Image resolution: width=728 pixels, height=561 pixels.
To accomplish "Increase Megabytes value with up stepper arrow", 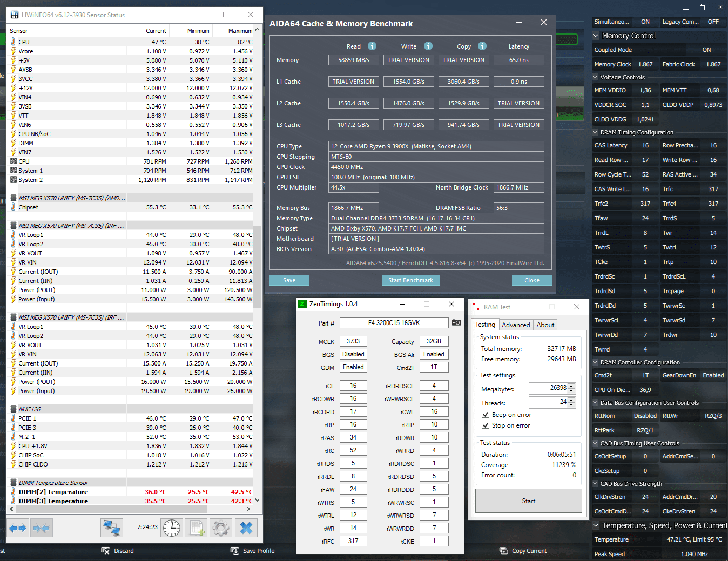I will [x=572, y=386].
